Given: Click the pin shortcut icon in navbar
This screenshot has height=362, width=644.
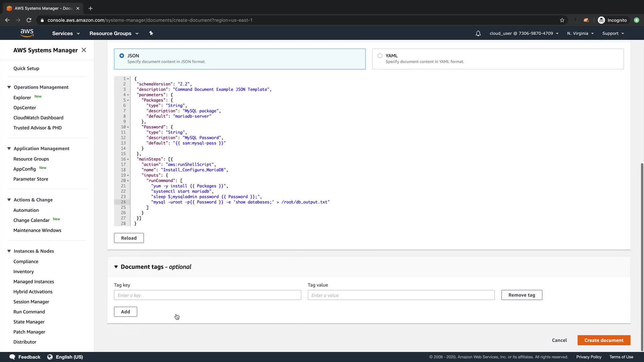Looking at the screenshot, I should point(151,33).
